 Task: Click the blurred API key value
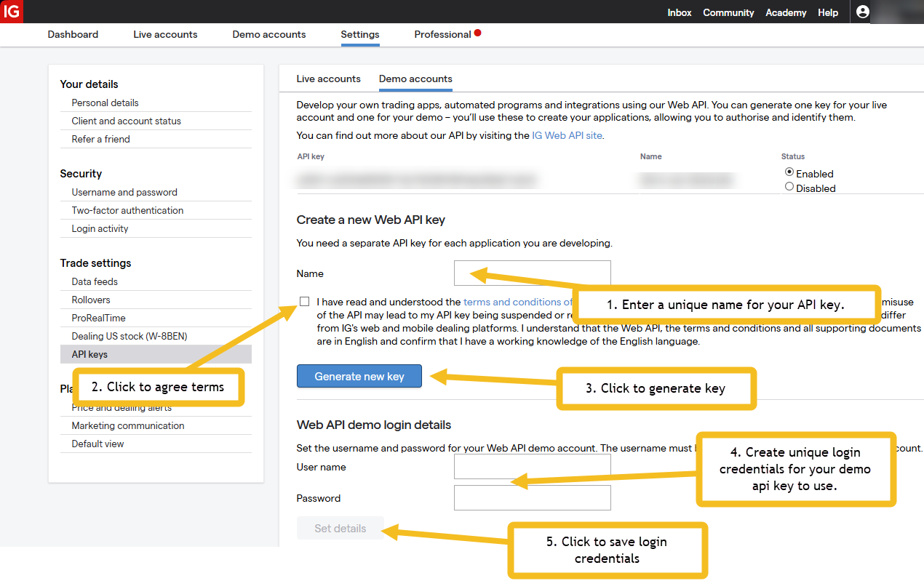click(x=417, y=179)
